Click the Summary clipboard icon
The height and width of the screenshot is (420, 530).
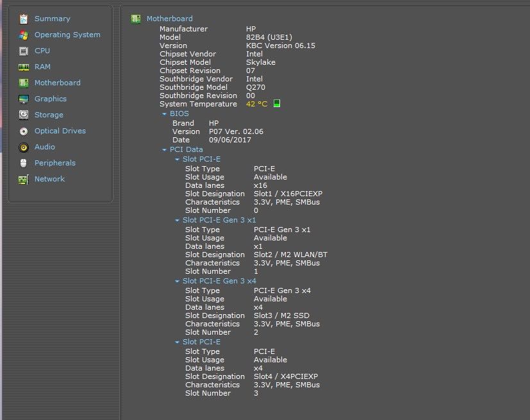point(23,19)
